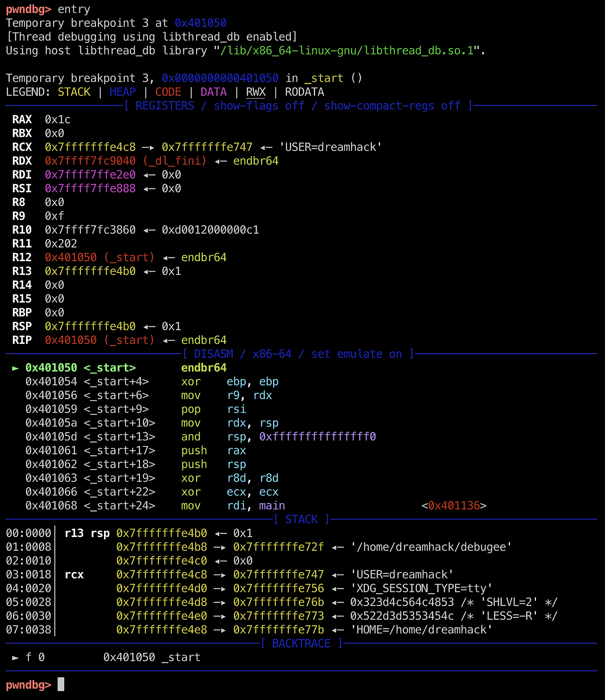Click the R13 register value 0x7fffffffe4b0
Screen dimensions: 605x700
coord(90,271)
